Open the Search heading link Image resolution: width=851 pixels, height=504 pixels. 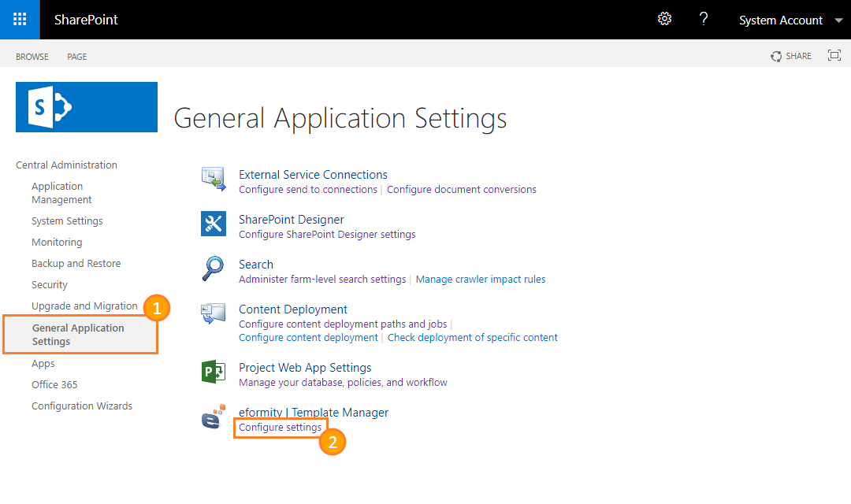[255, 265]
